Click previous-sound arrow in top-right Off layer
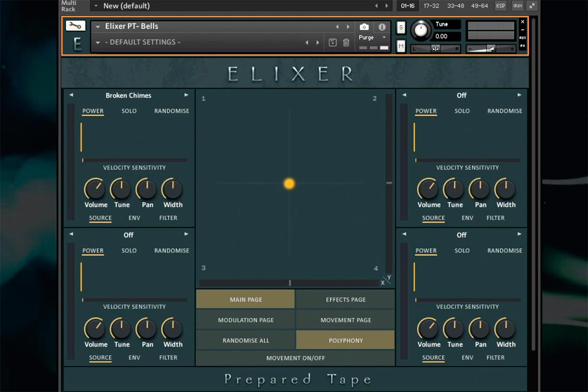Image resolution: width=588 pixels, height=392 pixels. [x=404, y=95]
